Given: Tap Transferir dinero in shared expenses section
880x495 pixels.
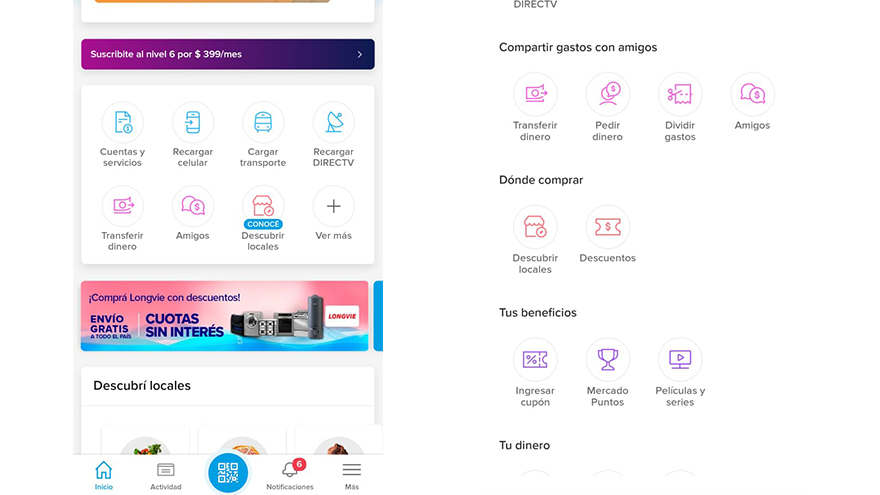Looking at the screenshot, I should coord(535,94).
